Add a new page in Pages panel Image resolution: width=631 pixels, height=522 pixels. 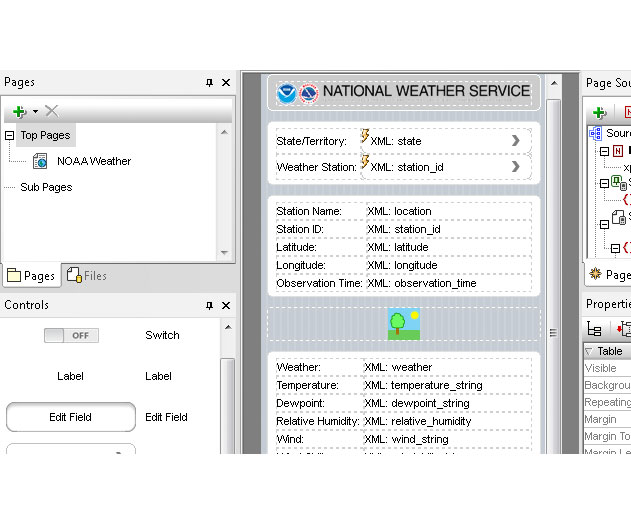[x=19, y=111]
